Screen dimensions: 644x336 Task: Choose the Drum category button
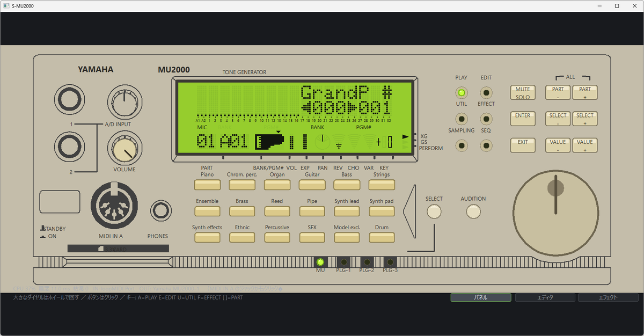(x=382, y=237)
